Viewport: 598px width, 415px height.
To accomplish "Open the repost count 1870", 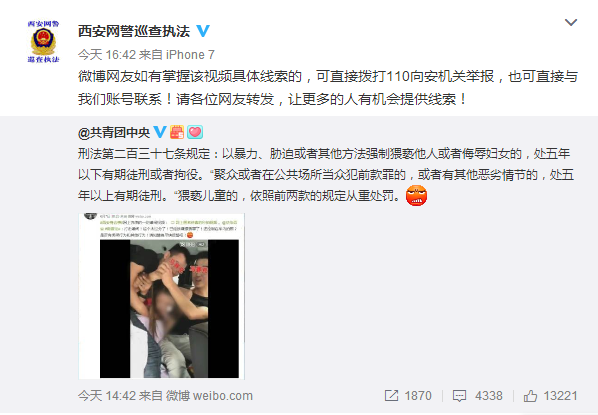I will click(x=418, y=396).
